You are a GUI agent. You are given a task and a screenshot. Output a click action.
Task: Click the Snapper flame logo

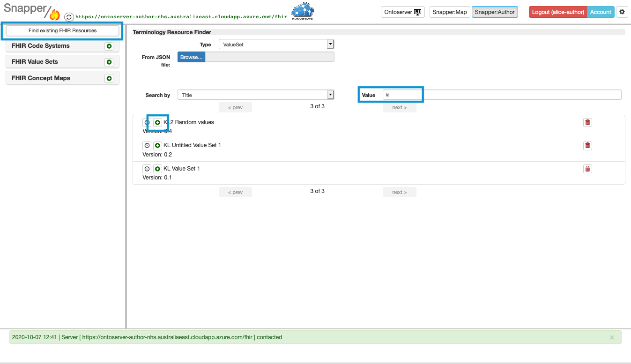(x=55, y=15)
